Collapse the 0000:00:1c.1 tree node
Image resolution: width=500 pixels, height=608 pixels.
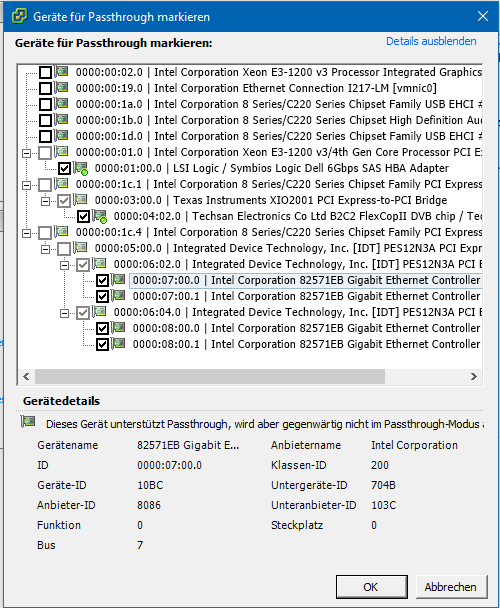[x=26, y=185]
